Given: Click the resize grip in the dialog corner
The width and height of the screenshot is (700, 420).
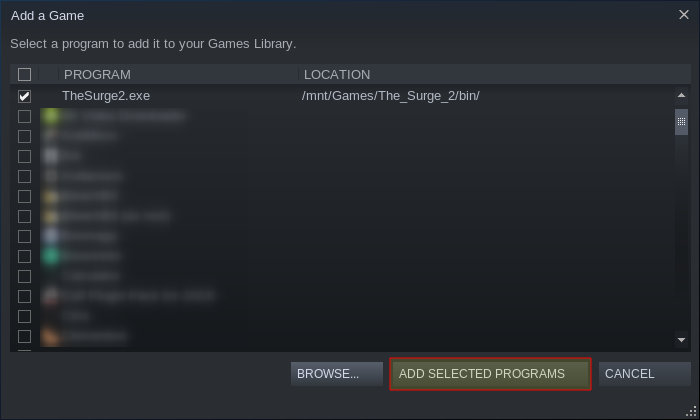Looking at the screenshot, I should [x=692, y=412].
